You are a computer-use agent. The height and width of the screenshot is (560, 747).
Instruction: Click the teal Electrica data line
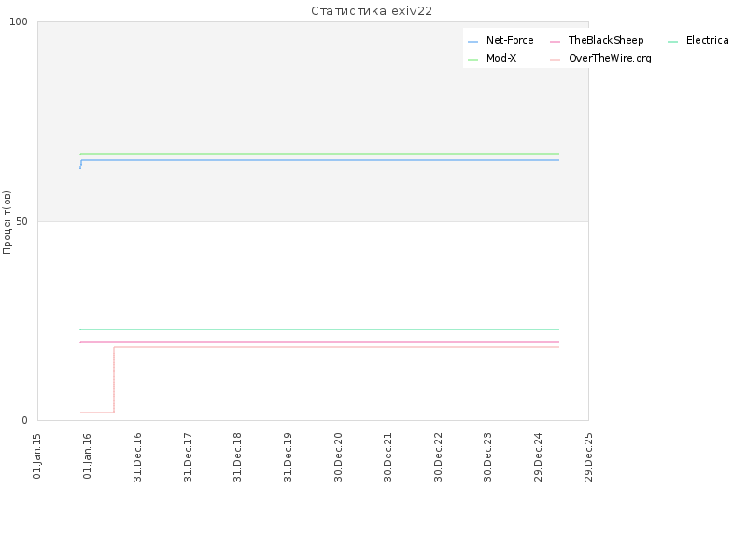[319, 329]
